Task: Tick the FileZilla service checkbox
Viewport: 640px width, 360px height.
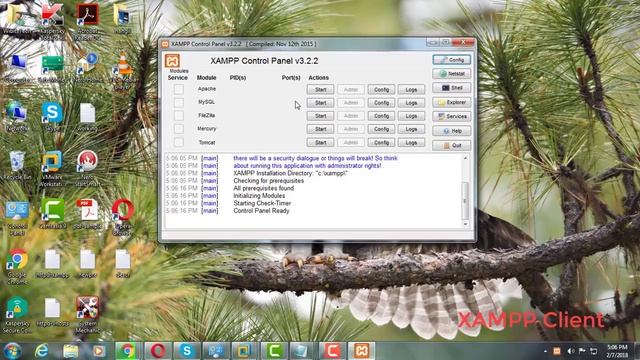Action: pos(178,116)
